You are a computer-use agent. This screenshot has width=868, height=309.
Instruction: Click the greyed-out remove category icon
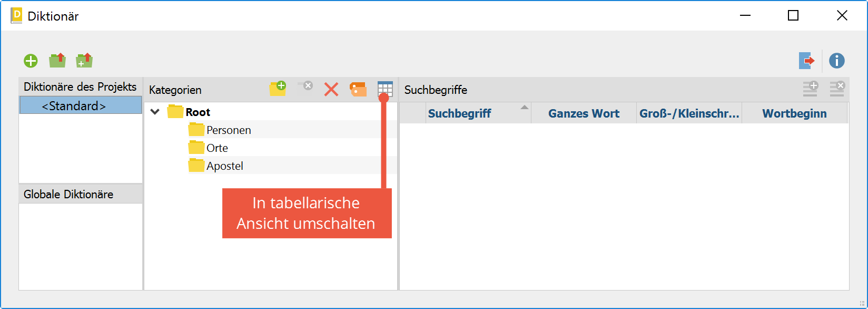(305, 86)
